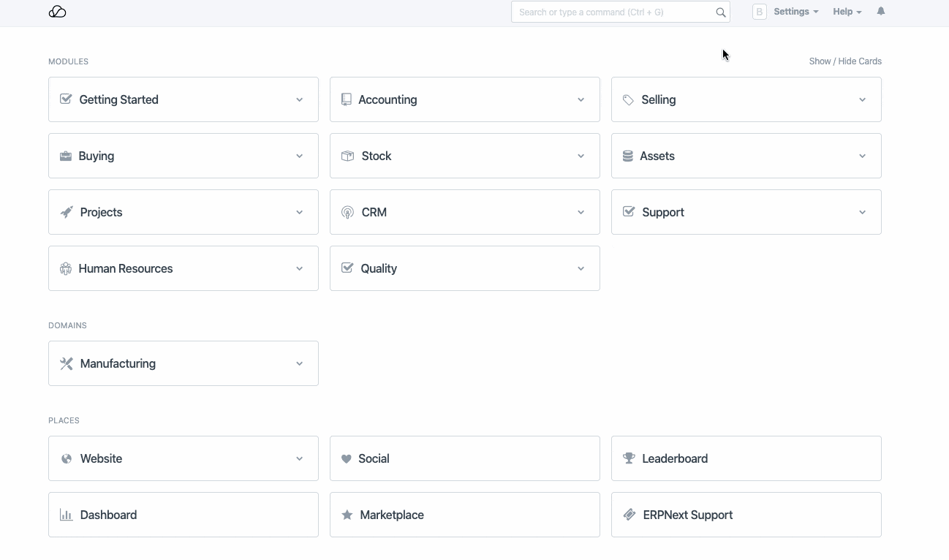Click the Social heart icon
This screenshot has width=949, height=560.
(347, 459)
